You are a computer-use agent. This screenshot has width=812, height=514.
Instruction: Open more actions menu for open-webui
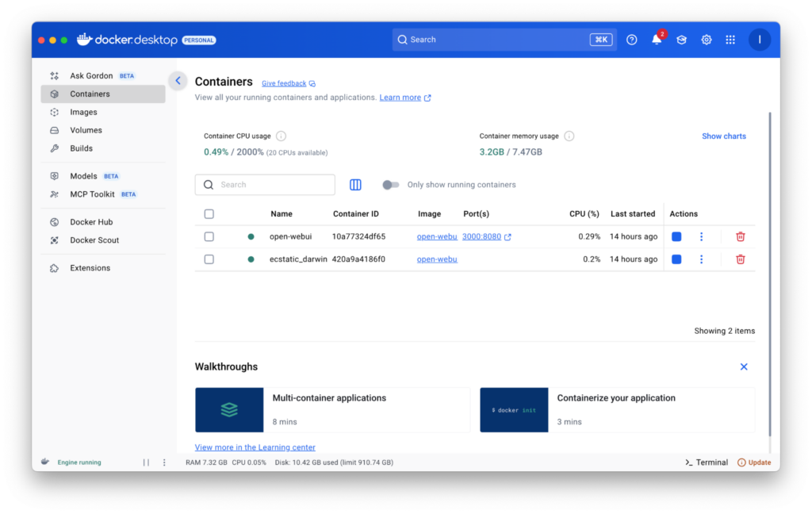(701, 236)
